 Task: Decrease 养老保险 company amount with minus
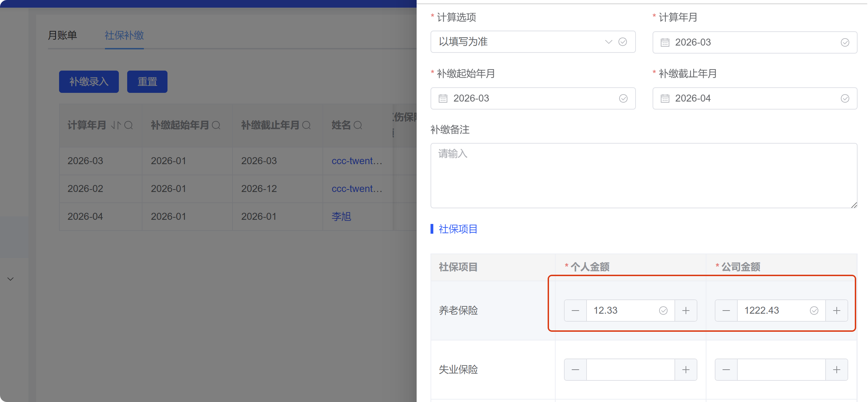point(726,311)
